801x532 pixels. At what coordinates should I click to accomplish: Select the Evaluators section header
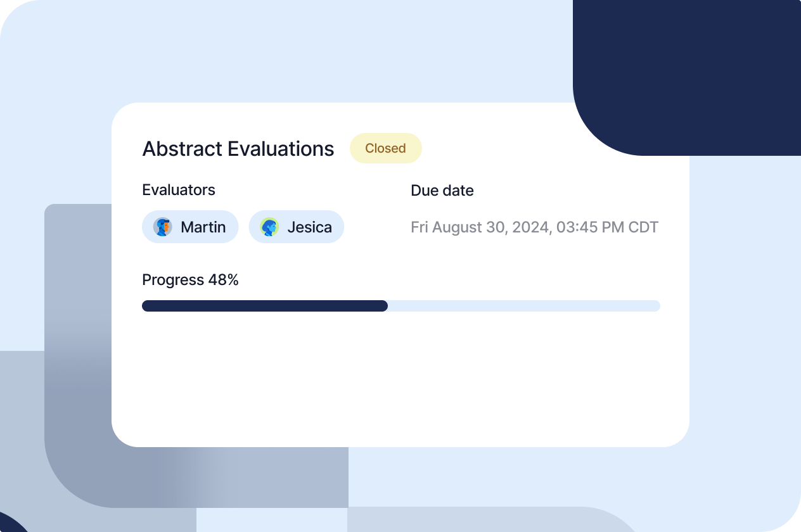click(x=179, y=190)
